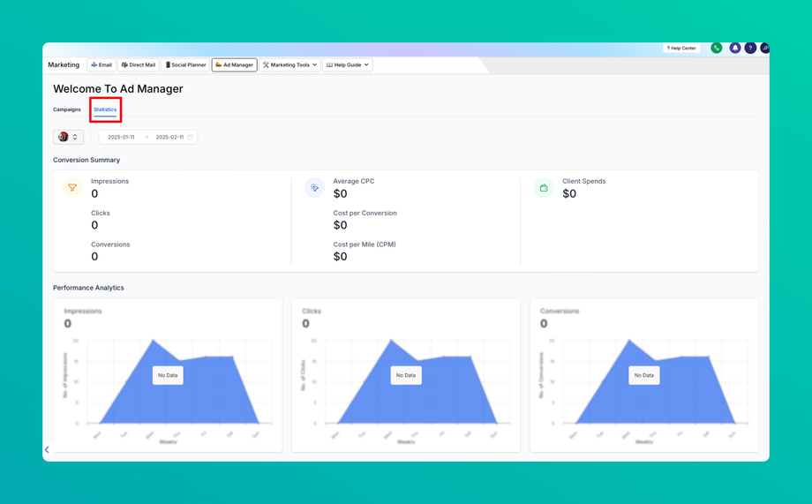This screenshot has height=504, width=812.
Task: Click the start date 2025-01-11 field
Action: coord(121,138)
